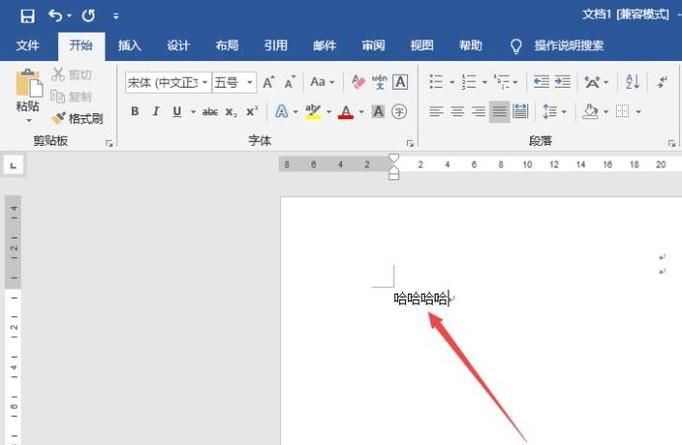Toggle Italic formatting
The height and width of the screenshot is (445, 682).
[156, 112]
